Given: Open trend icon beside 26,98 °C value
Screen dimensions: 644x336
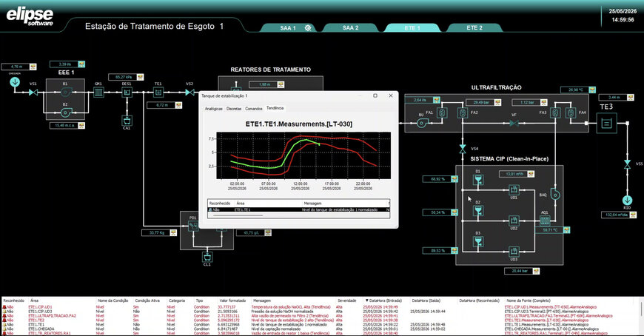Looking at the screenshot, I should (x=592, y=90).
